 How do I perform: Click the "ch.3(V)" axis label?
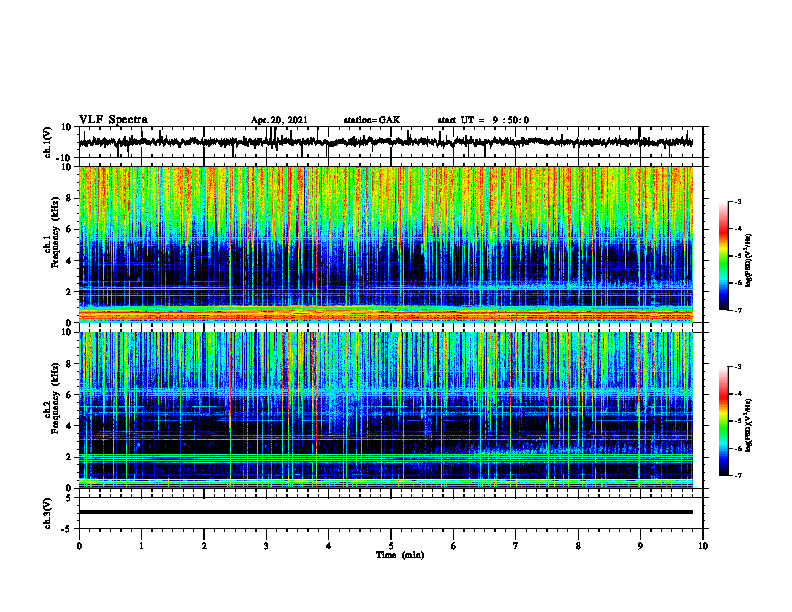[48, 513]
